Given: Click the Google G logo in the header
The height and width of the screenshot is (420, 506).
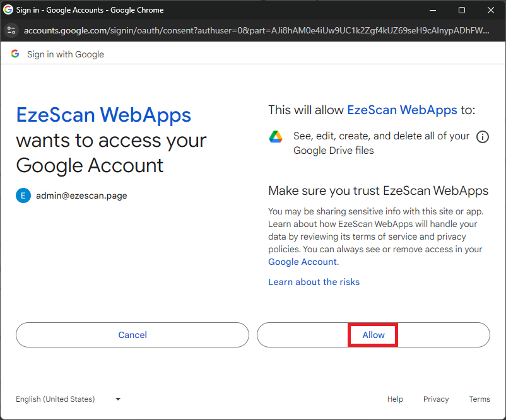Looking at the screenshot, I should coord(15,54).
